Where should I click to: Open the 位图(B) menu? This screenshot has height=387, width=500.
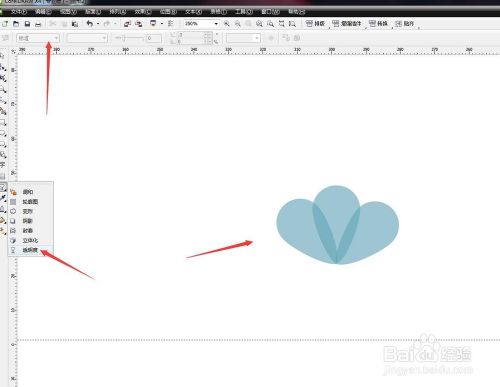click(168, 12)
